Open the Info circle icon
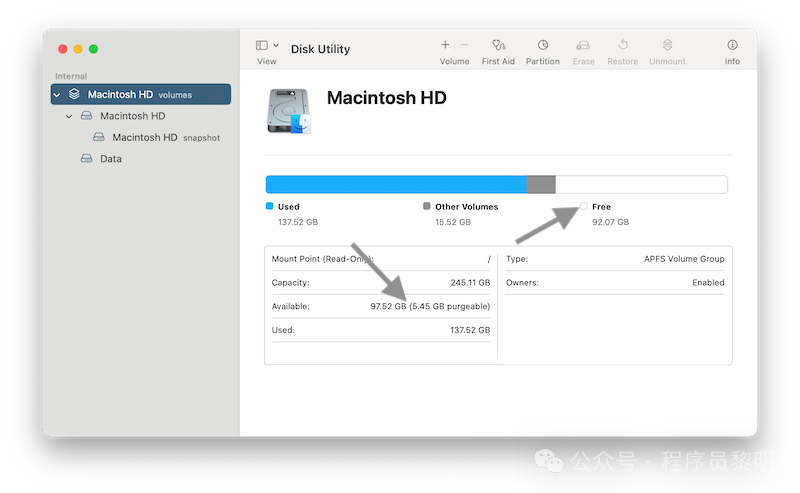Image resolution: width=800 pixels, height=493 pixels. (732, 45)
